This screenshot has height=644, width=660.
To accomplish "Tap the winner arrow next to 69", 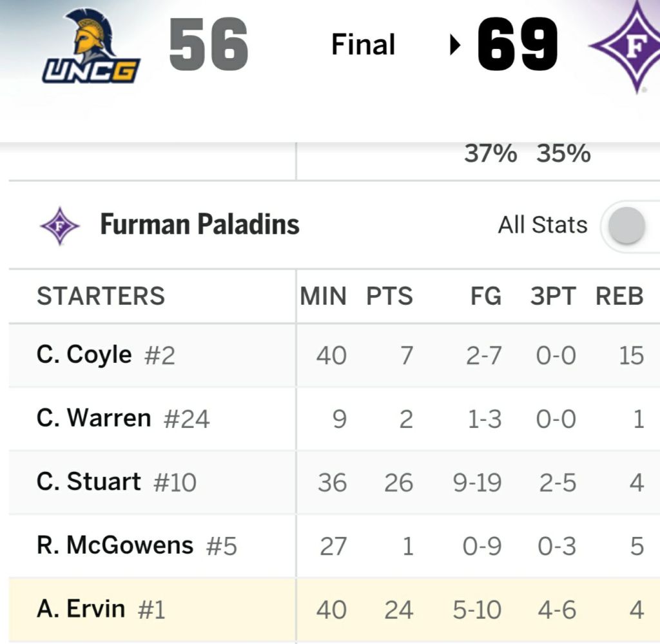I will (456, 45).
